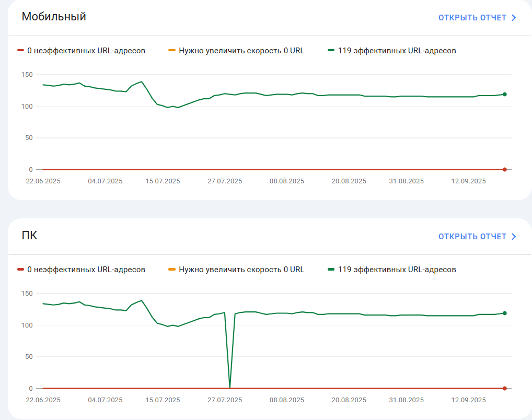Toggle the red неэффективных URL legend in ПК

pos(82,270)
